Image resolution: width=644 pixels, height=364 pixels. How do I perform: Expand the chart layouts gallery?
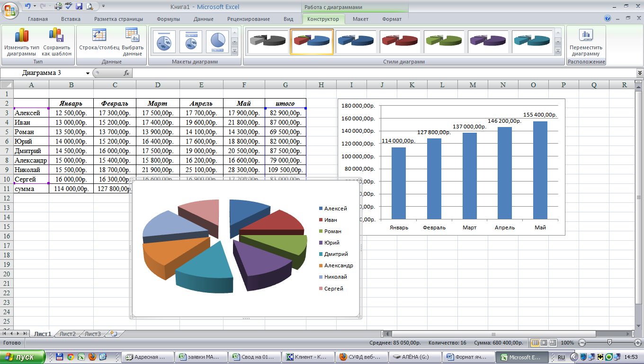(x=235, y=51)
